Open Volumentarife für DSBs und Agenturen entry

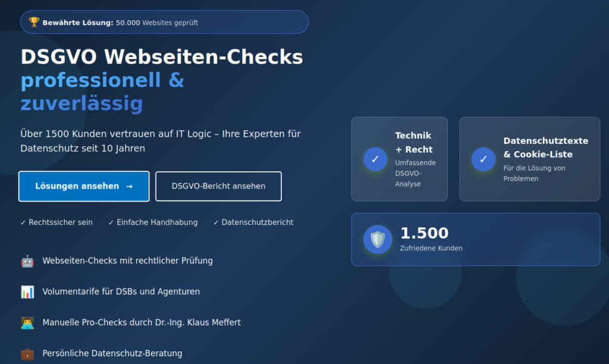click(121, 291)
